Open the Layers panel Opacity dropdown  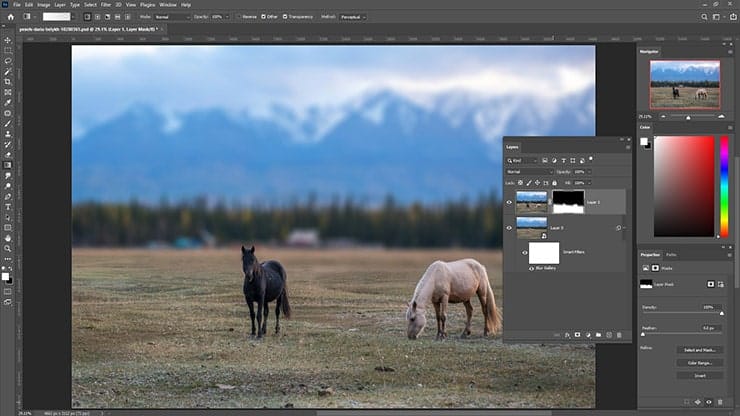[x=589, y=172]
